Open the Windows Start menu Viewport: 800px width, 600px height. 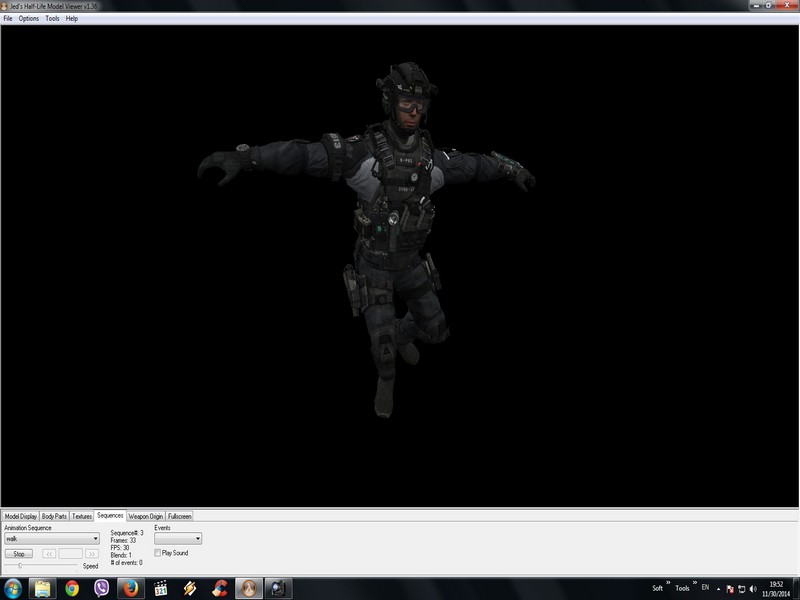(12, 589)
